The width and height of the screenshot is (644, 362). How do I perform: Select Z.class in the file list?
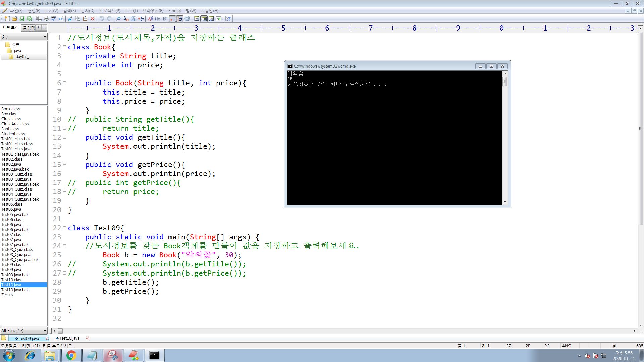click(7, 295)
